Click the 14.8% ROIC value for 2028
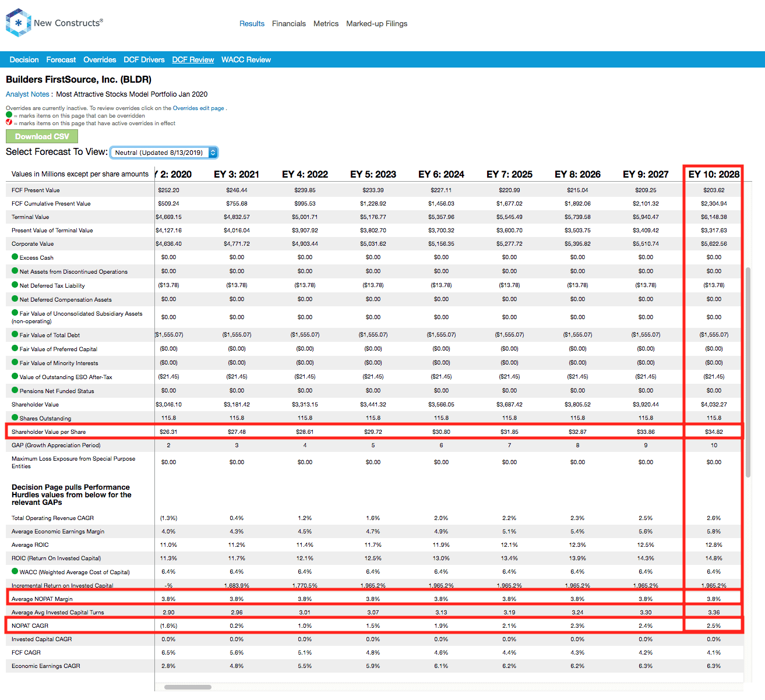The height and width of the screenshot is (700, 765). point(714,558)
